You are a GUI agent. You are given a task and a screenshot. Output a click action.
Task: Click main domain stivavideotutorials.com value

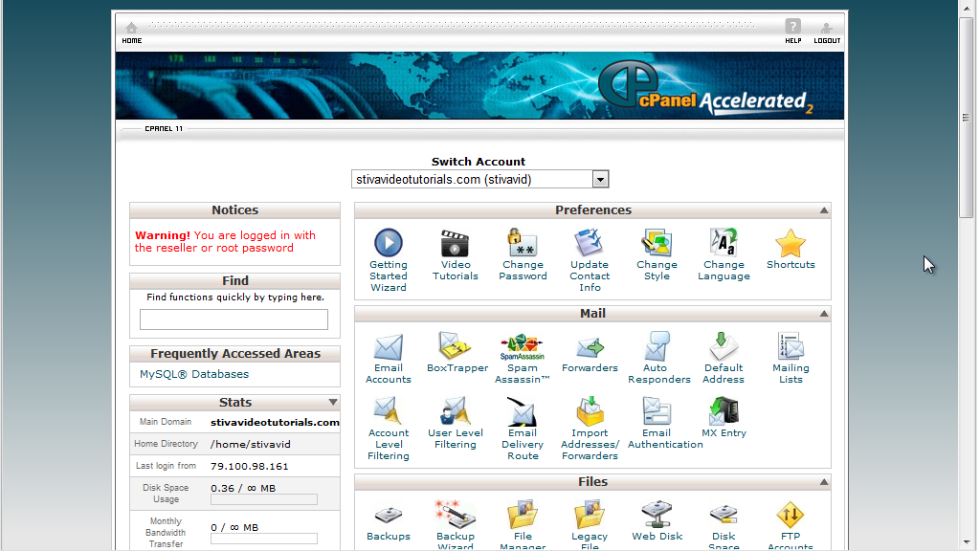[x=275, y=422]
